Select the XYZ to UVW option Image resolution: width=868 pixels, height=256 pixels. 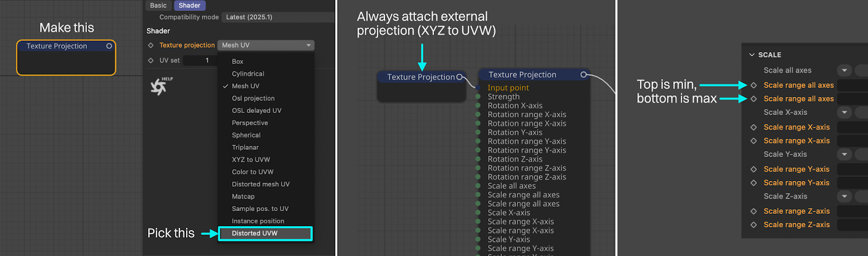click(x=251, y=159)
